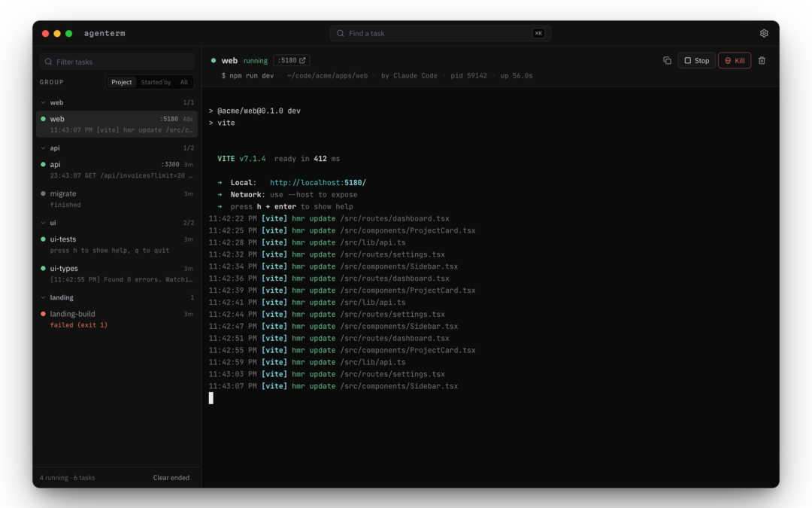The image size is (812, 508).
Task: Open the settings gear icon
Action: pos(764,33)
